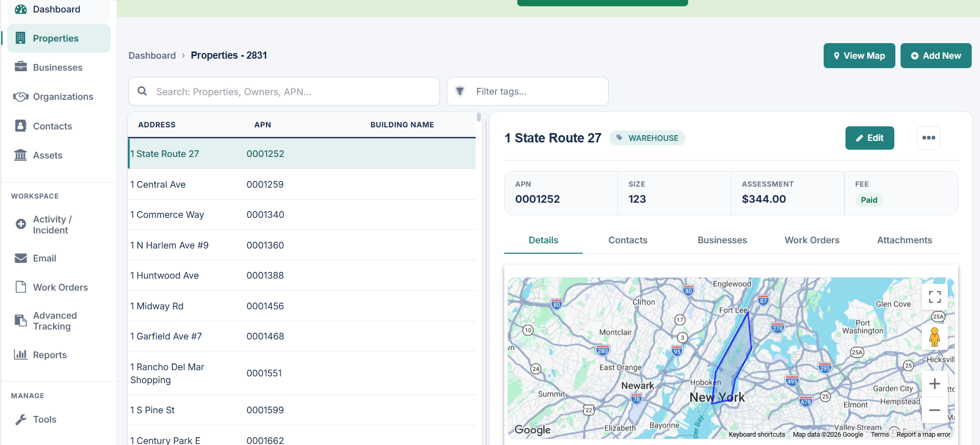Image resolution: width=980 pixels, height=445 pixels.
Task: Open the Work Orders tab
Action: (x=812, y=240)
